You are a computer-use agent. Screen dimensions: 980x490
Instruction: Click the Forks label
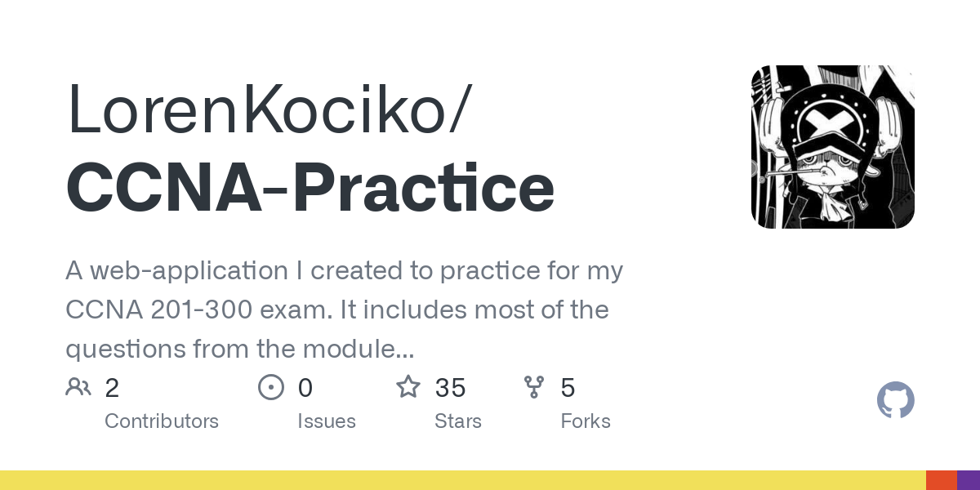[x=586, y=421]
